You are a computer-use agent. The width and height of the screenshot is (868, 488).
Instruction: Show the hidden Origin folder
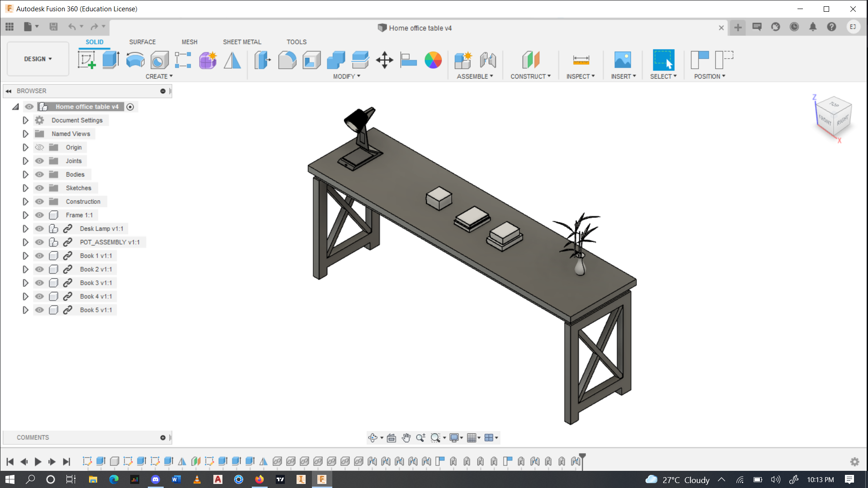coord(40,147)
